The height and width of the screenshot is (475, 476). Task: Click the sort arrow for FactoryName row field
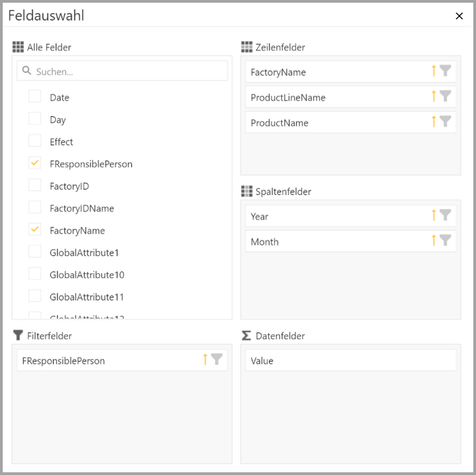[x=434, y=71]
